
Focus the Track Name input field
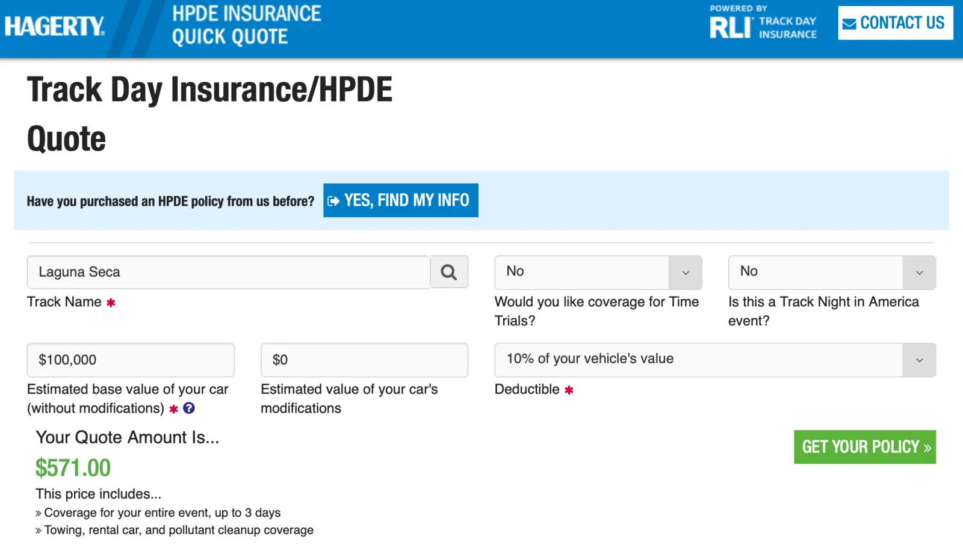pos(229,272)
